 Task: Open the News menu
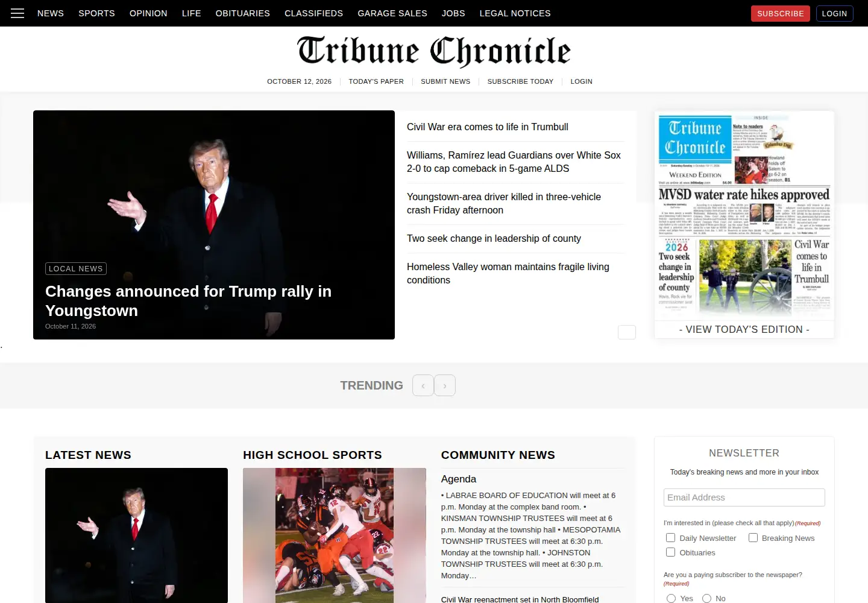51,13
